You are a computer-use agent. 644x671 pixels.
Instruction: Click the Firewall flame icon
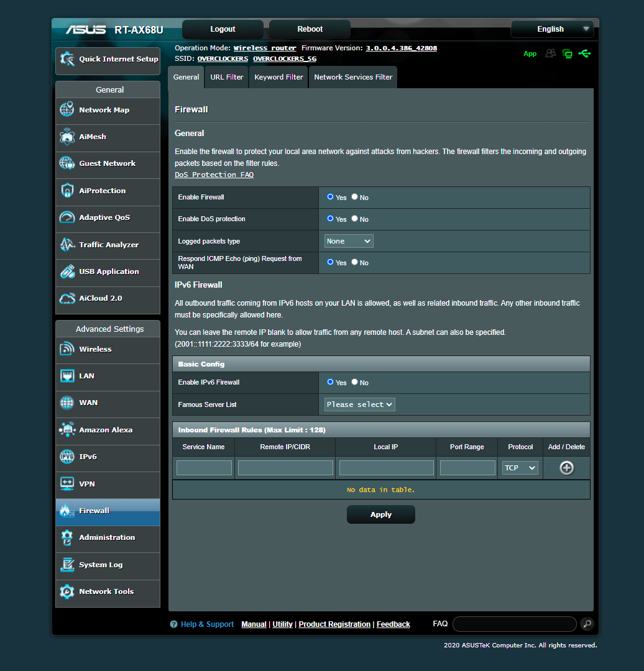click(67, 511)
